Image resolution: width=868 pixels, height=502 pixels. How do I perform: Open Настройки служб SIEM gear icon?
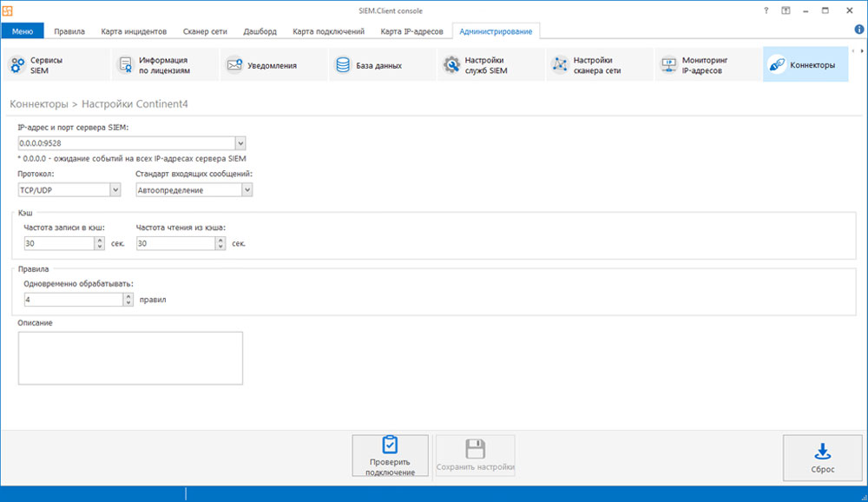[x=451, y=65]
